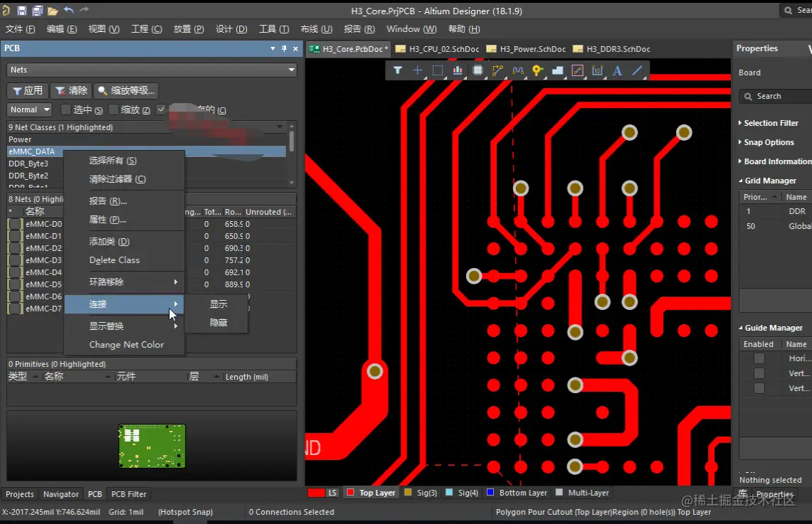This screenshot has height=524, width=812.
Task: Tick the 缩放 (Z) checkbox
Action: (114, 109)
